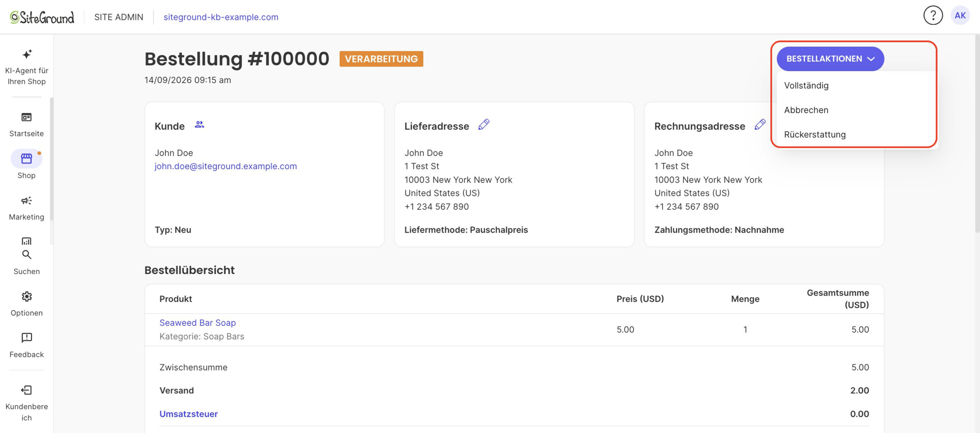Go to Startseite in the sidebar
Image resolution: width=980 pixels, height=433 pixels.
pyautogui.click(x=26, y=124)
